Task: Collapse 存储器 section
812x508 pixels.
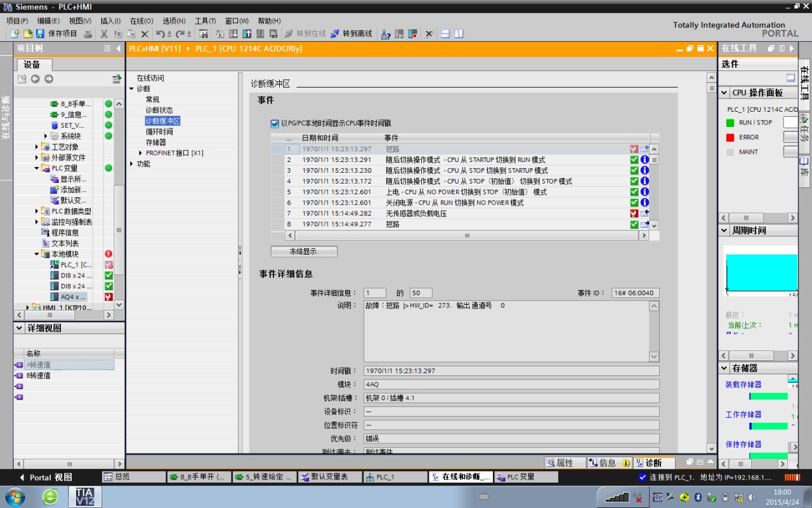Action: point(724,368)
